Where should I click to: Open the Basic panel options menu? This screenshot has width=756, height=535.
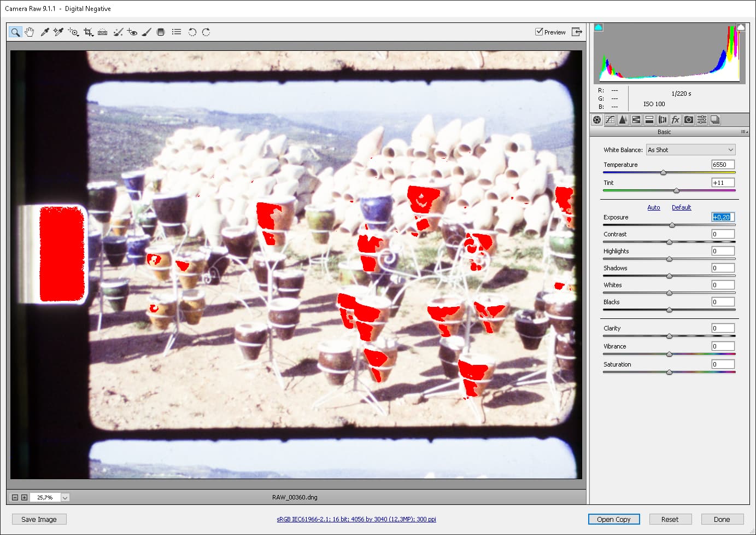[744, 132]
